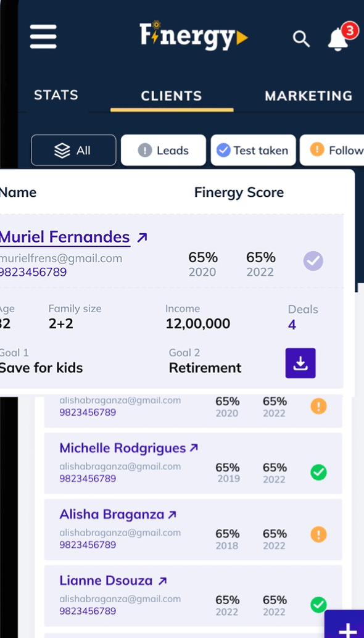Download Muriel Fernandes report
364x638 pixels.
[x=300, y=363]
